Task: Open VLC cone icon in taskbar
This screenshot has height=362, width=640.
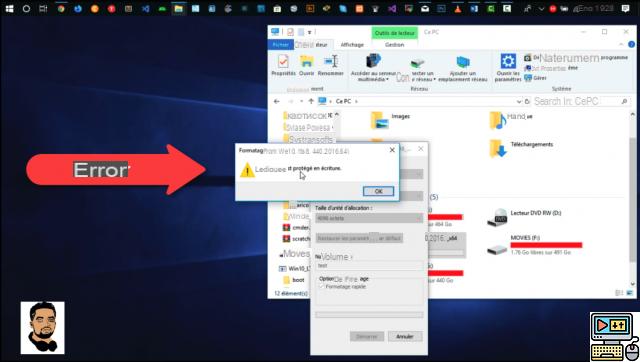Action: (458, 9)
